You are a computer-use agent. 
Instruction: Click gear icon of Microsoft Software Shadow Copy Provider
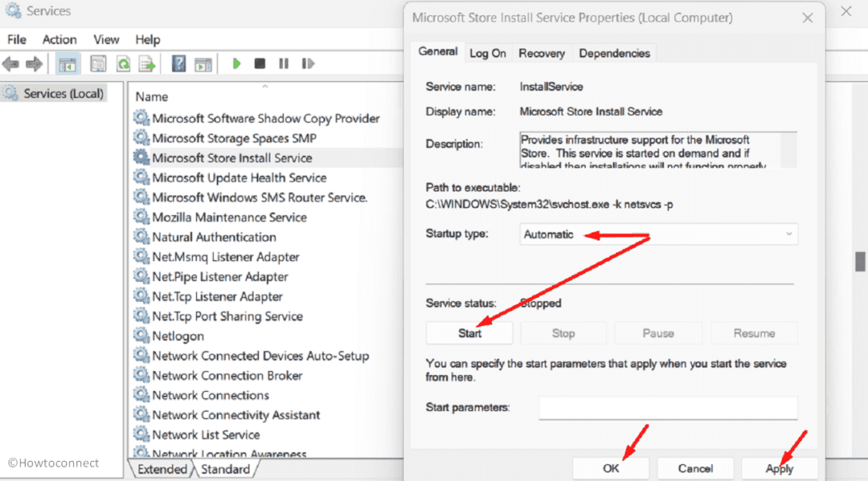point(141,118)
